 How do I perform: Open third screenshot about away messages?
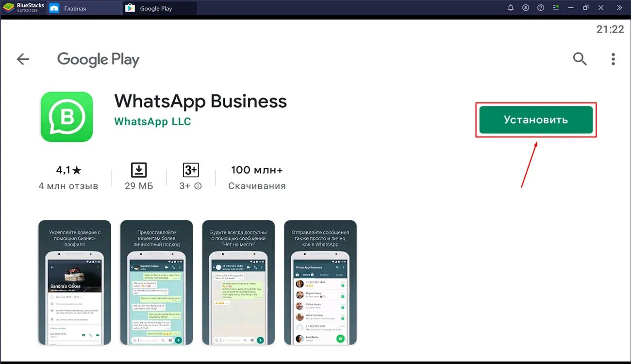click(238, 283)
